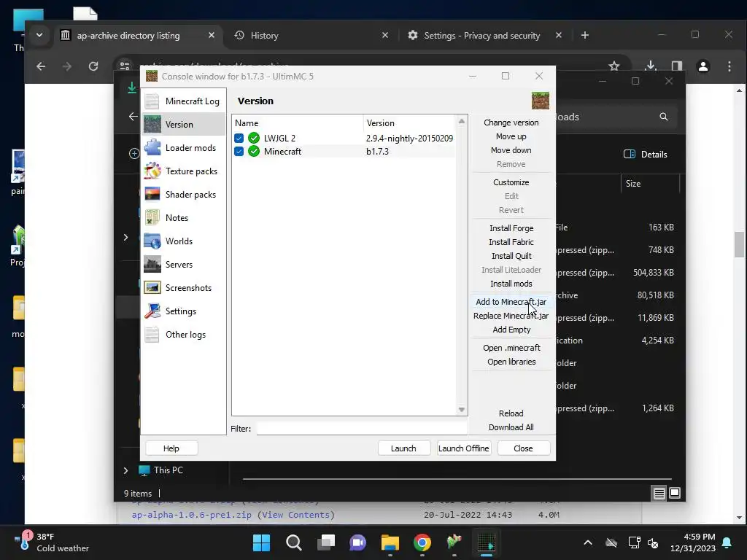
Task: Click Download All
Action: point(511,427)
